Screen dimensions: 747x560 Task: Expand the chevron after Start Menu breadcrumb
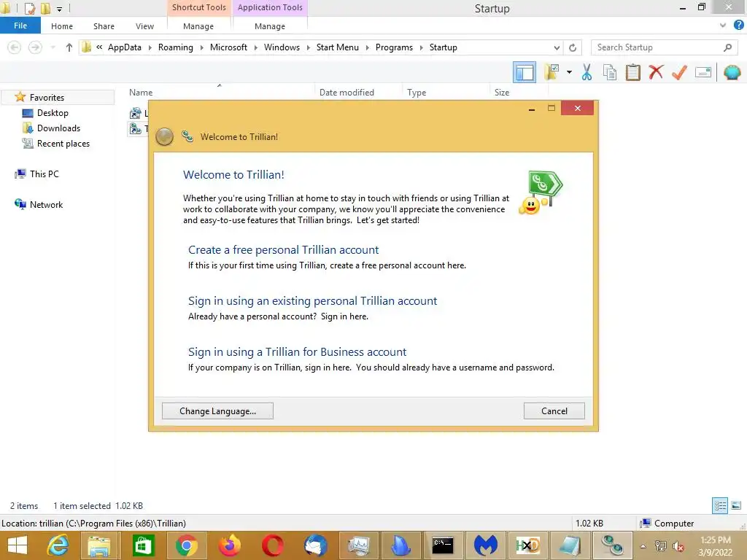pyautogui.click(x=368, y=47)
